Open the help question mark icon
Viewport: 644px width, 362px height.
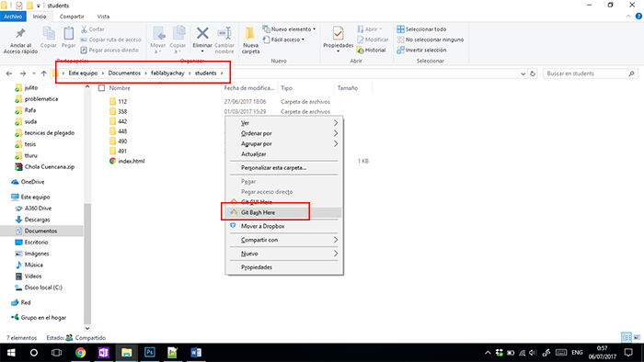click(x=638, y=17)
